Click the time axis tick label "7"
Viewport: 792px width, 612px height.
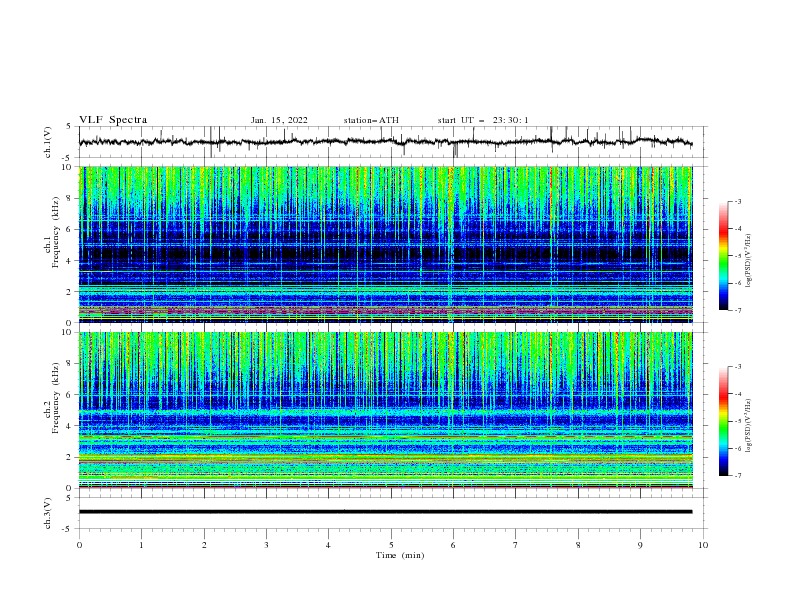[516, 545]
